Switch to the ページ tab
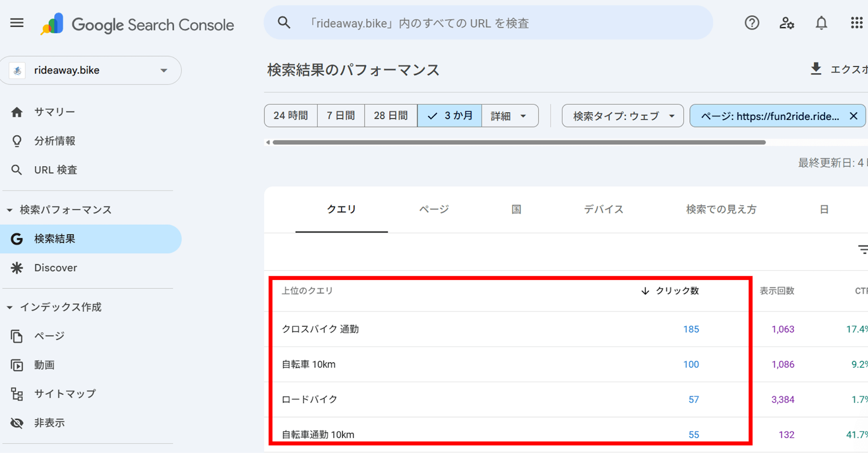 tap(434, 209)
